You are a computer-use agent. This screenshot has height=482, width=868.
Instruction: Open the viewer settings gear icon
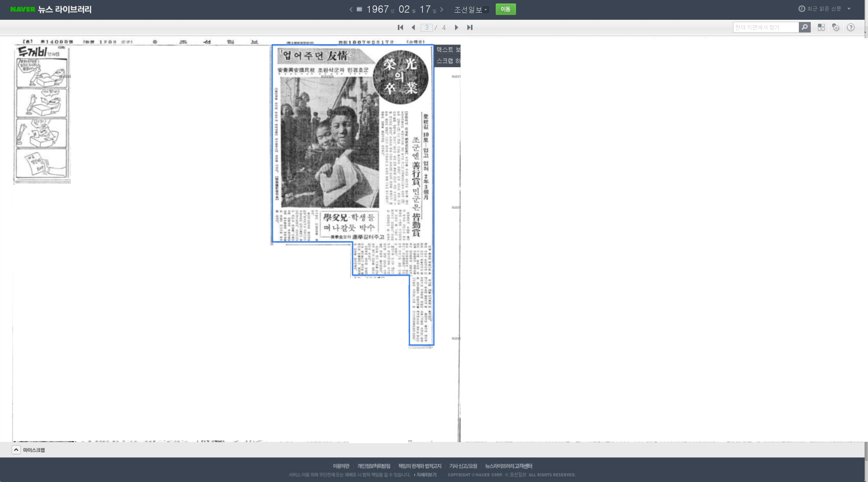tap(836, 27)
